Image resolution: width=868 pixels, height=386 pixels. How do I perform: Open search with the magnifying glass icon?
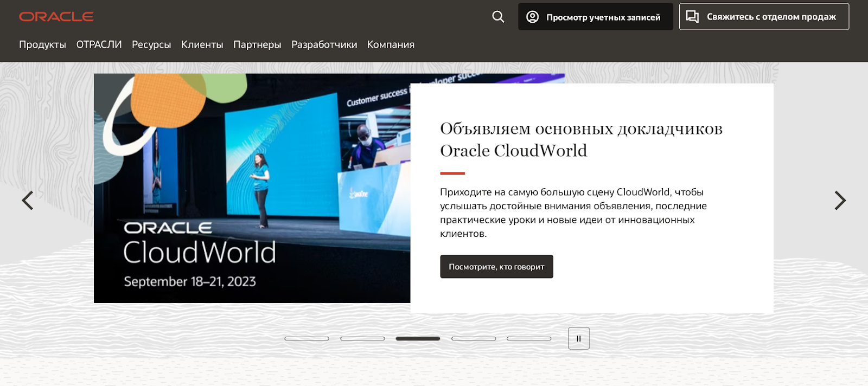[498, 17]
